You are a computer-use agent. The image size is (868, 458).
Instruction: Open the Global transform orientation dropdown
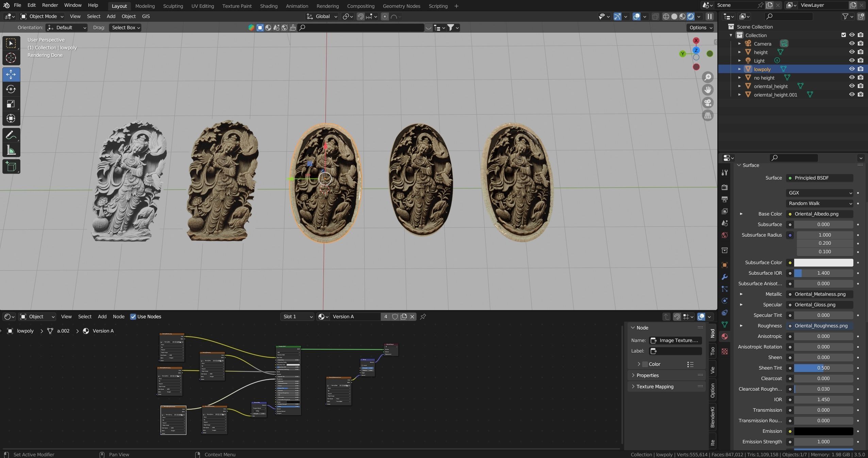(322, 16)
